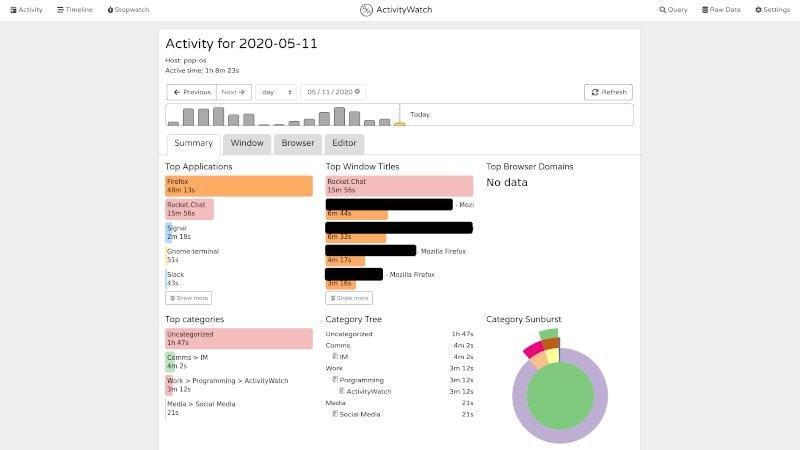Switch to the Editor tab
Image resolution: width=800 pixels, height=450 pixels.
[344, 143]
